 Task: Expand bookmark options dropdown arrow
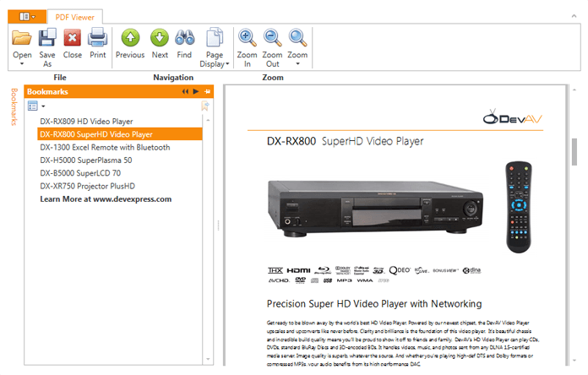[43, 106]
